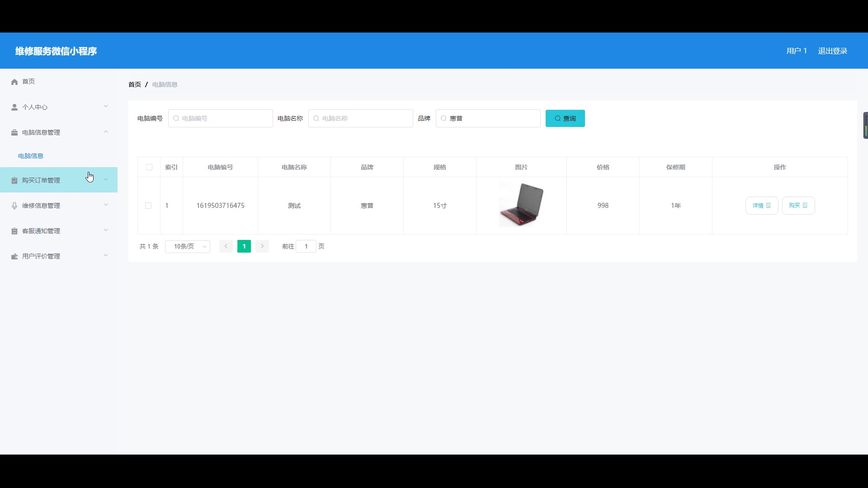
Task: Click the person icon for 个人中心
Action: click(14, 107)
